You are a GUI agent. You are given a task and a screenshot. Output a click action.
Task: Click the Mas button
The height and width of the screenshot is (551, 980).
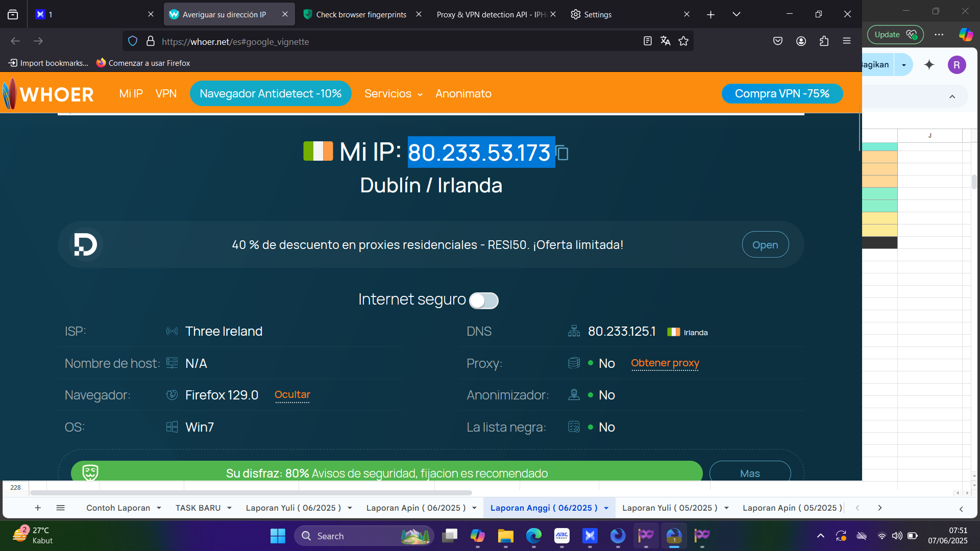click(750, 472)
